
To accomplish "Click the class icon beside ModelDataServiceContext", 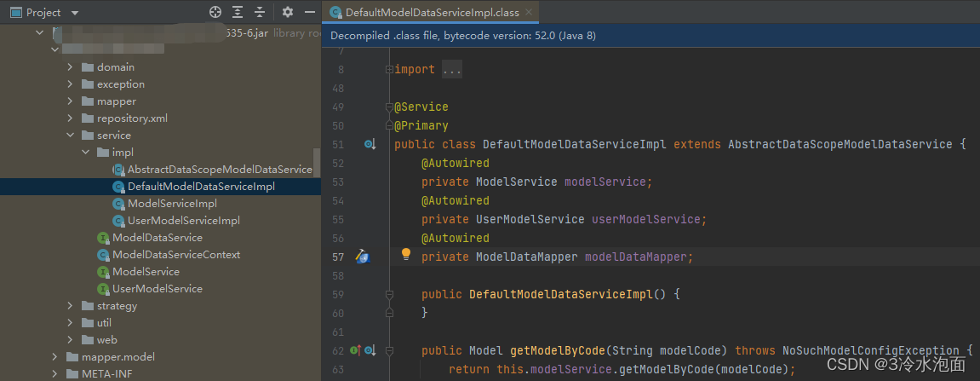I will (103, 255).
